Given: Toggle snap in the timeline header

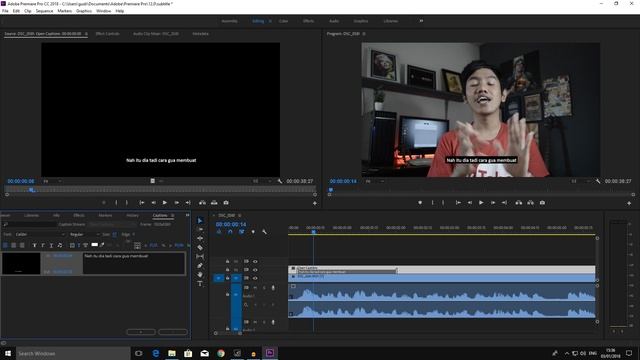Looking at the screenshot, I should [230, 232].
